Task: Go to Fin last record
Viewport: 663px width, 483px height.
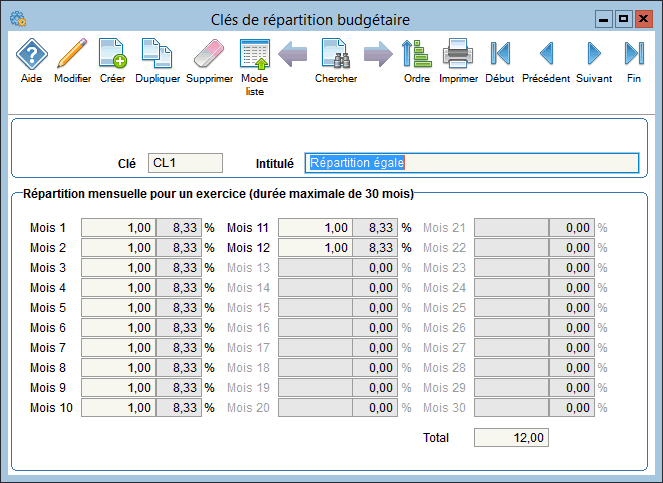Action: (634, 53)
